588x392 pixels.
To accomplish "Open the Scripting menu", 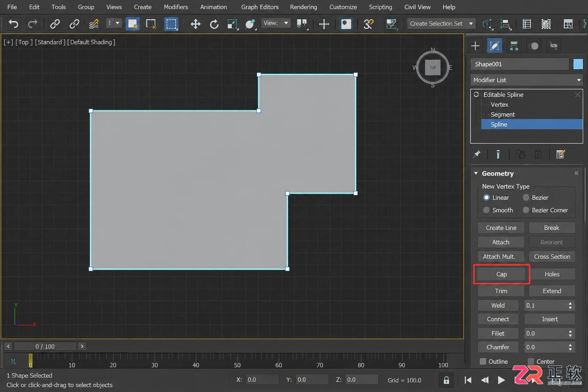I will tap(381, 7).
